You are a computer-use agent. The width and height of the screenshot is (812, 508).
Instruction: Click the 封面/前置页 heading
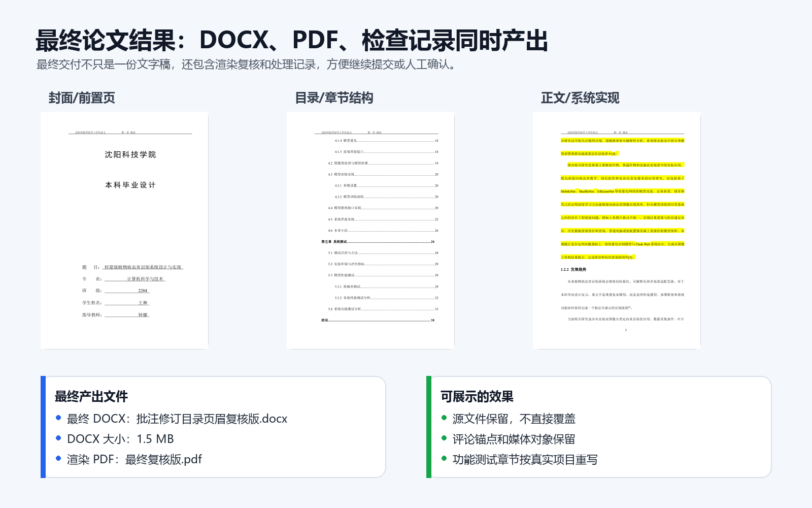82,98
